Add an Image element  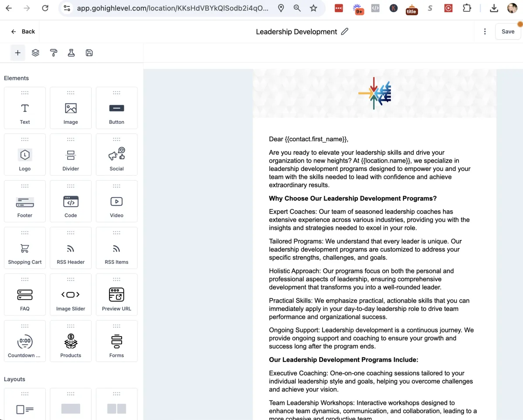[x=71, y=108]
